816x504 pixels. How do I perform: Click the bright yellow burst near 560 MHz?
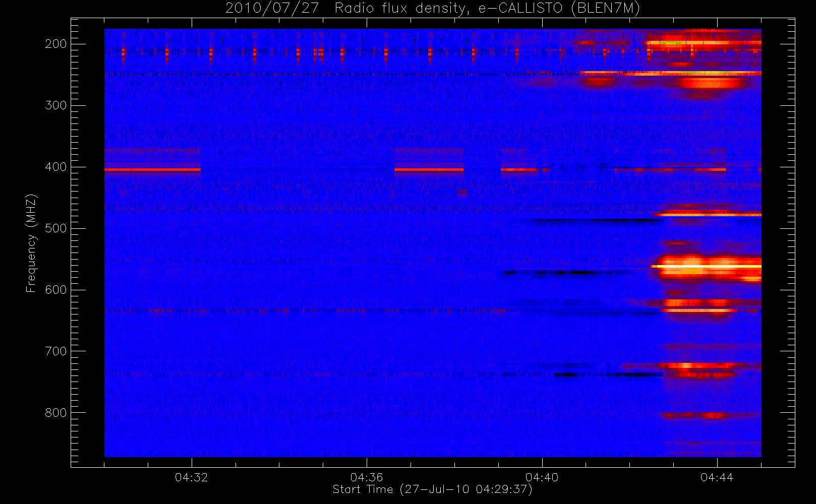coord(706,267)
